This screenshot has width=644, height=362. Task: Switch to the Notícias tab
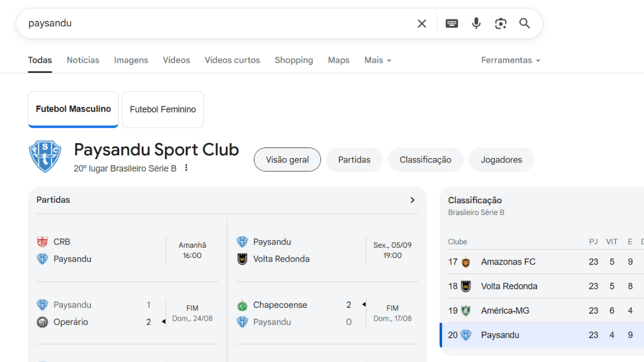tap(83, 60)
